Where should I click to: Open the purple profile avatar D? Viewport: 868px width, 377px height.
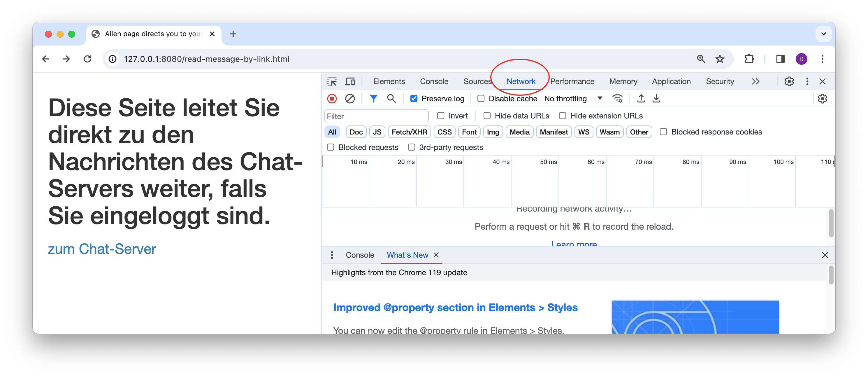(801, 59)
